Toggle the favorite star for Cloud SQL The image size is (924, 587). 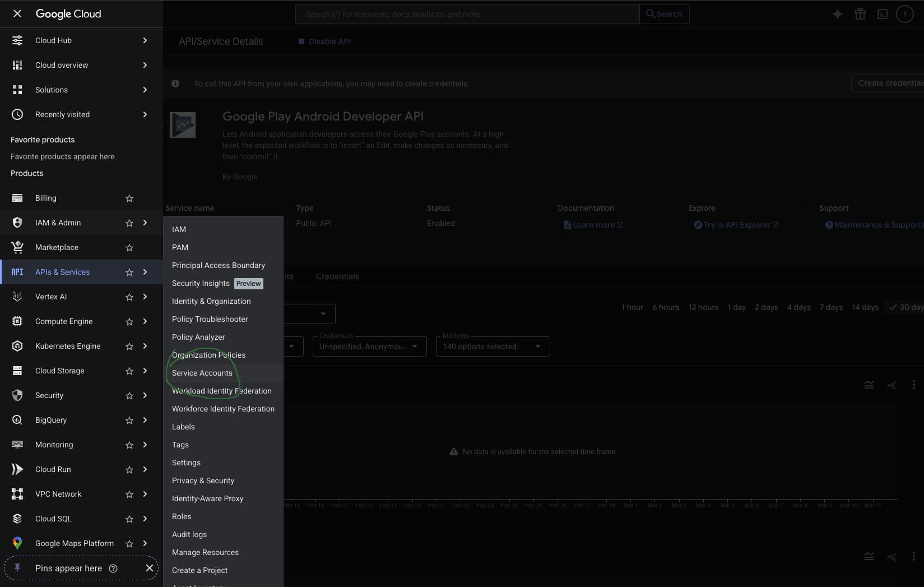[129, 519]
